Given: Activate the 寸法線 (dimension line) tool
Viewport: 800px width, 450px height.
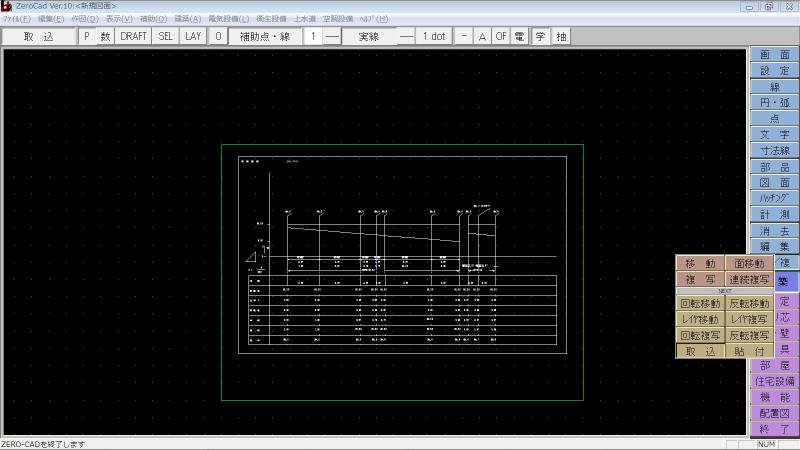Looking at the screenshot, I should (774, 150).
